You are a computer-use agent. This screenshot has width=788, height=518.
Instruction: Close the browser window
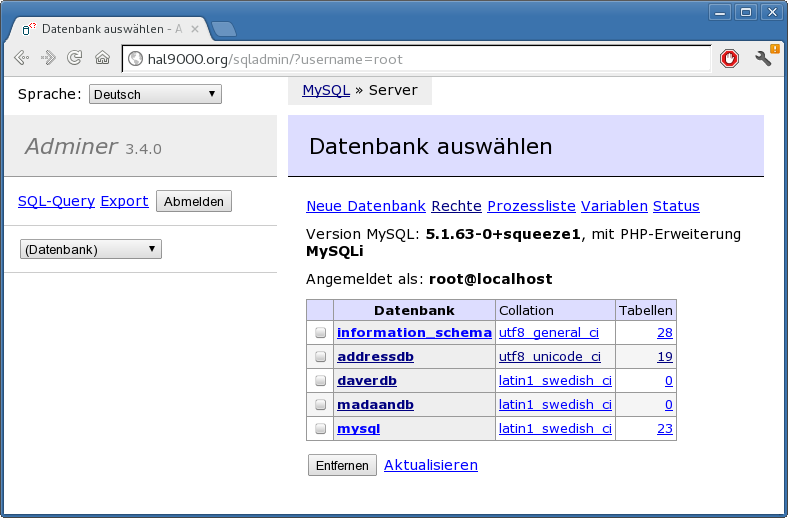[772, 12]
